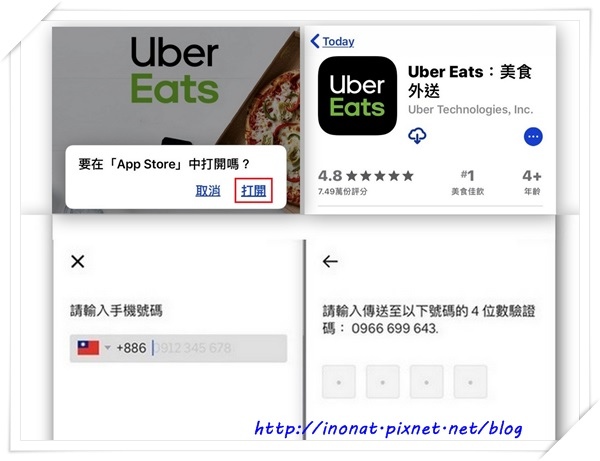
Task: Focus the phone number input field
Action: click(219, 348)
